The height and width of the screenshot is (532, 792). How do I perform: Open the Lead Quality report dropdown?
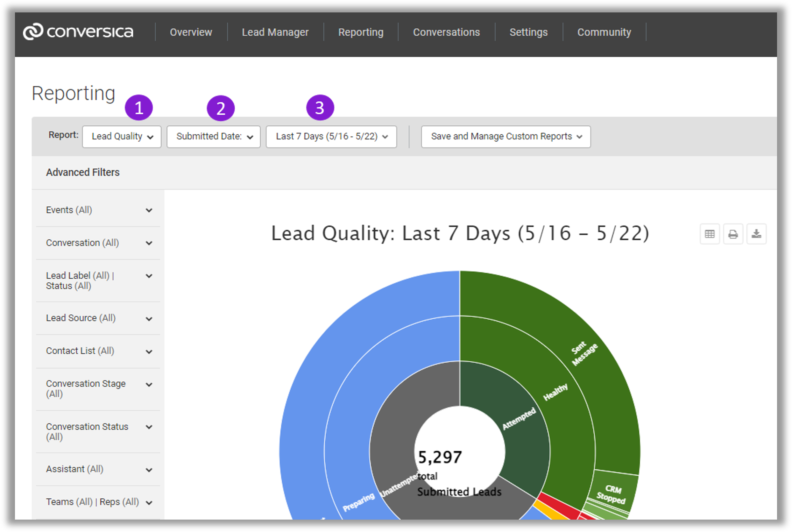(122, 137)
